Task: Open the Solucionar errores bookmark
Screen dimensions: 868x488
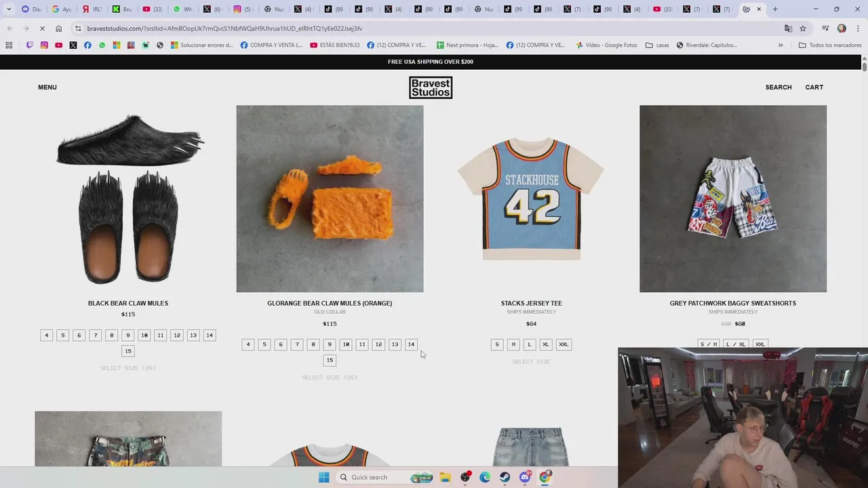Action: pyautogui.click(x=201, y=45)
